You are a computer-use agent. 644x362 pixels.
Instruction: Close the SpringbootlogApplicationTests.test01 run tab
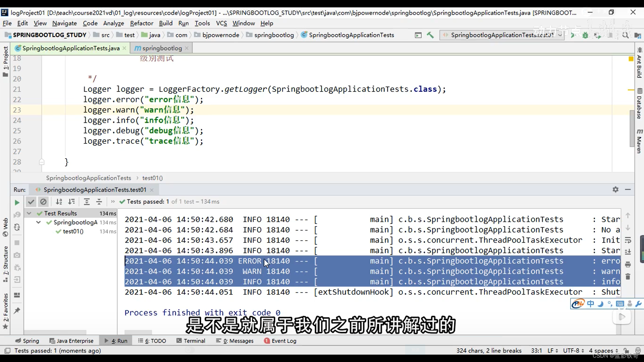(152, 190)
